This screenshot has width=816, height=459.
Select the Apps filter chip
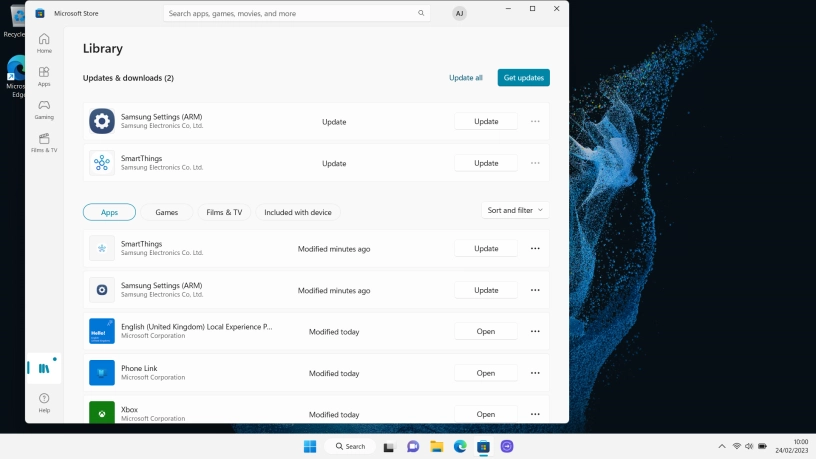coord(109,212)
